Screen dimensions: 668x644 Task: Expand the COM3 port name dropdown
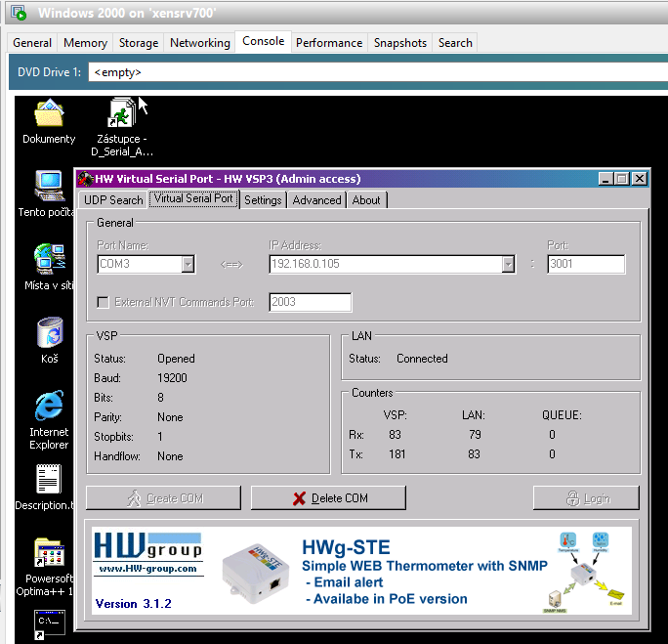pyautogui.click(x=188, y=264)
